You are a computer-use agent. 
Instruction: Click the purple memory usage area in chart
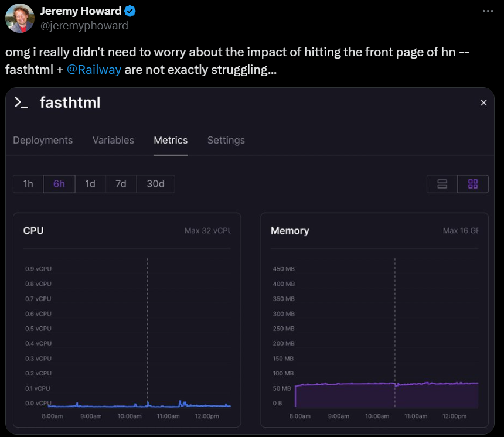(387, 396)
